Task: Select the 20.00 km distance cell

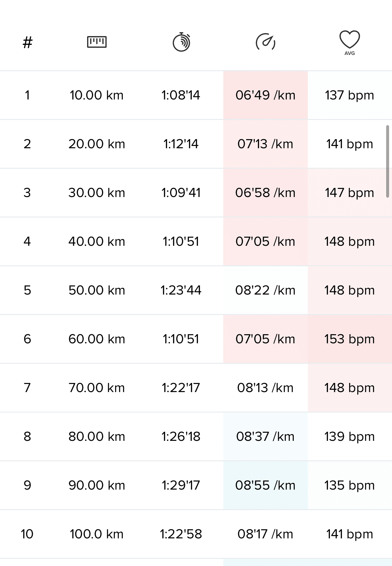Action: [97, 144]
